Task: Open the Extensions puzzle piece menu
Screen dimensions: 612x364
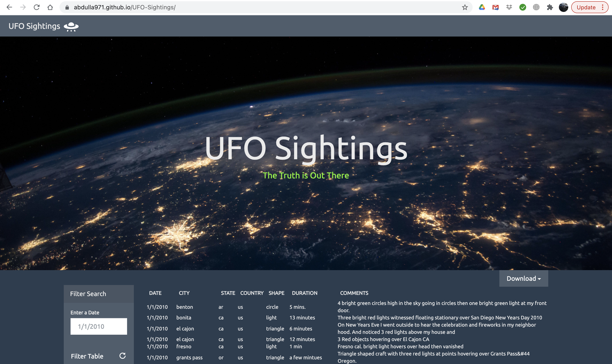Action: 550,7
